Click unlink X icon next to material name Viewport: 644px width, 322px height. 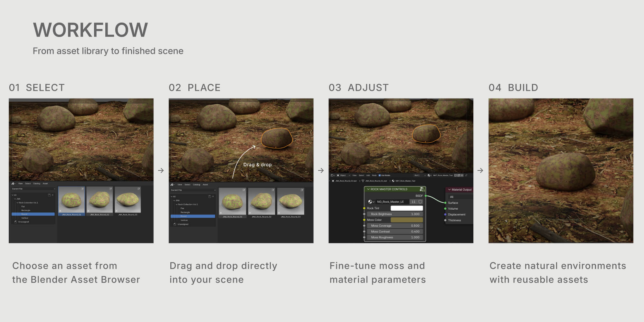462,175
